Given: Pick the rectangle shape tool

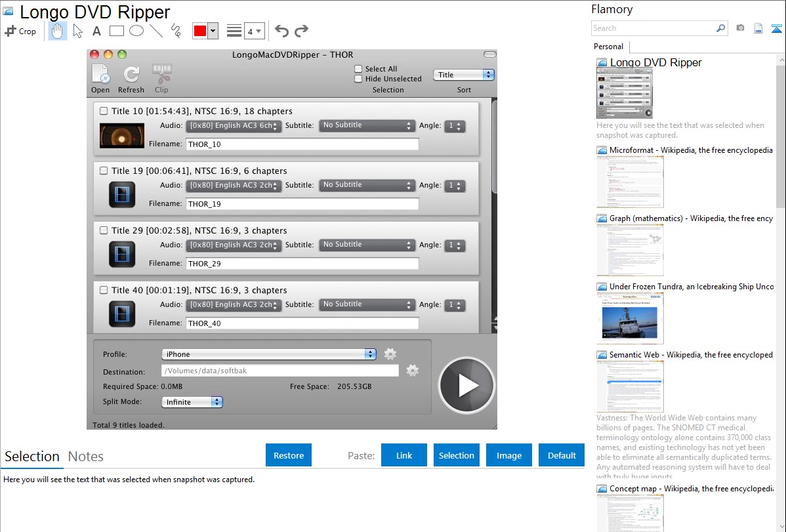Looking at the screenshot, I should click(116, 31).
